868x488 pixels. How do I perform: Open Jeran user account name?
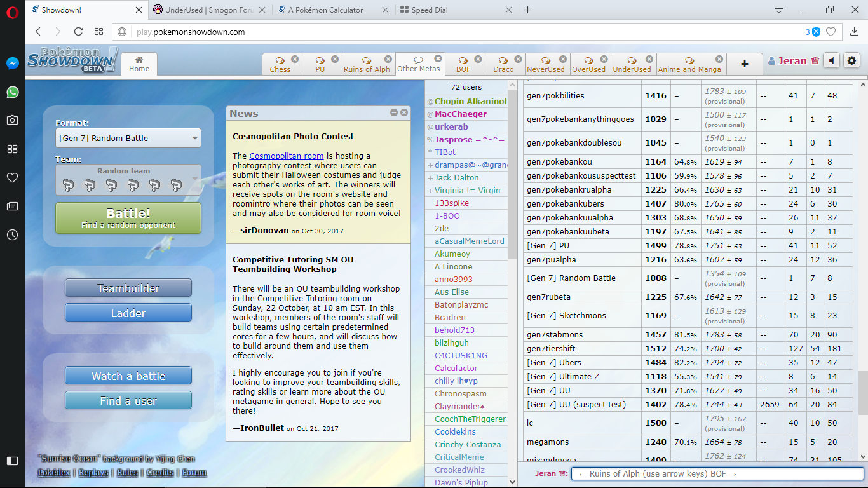click(792, 61)
